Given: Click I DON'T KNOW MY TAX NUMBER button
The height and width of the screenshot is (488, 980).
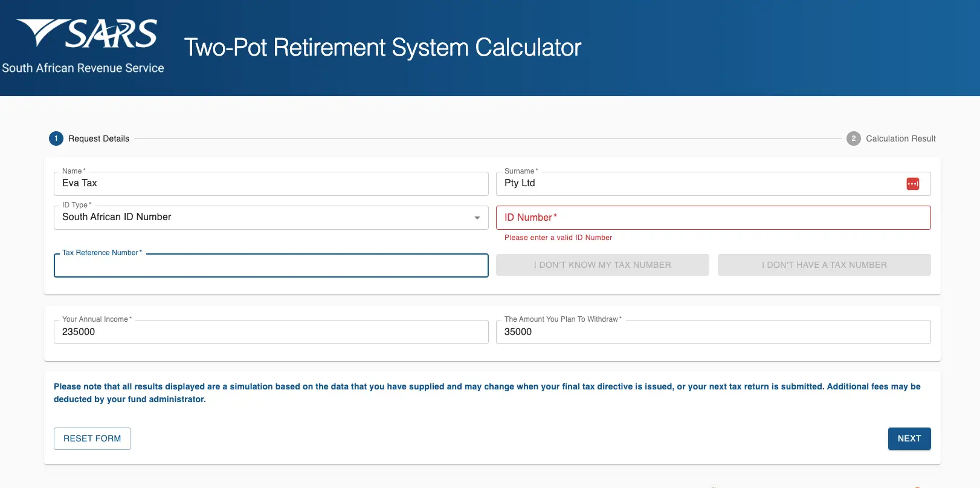Looking at the screenshot, I should 602,265.
